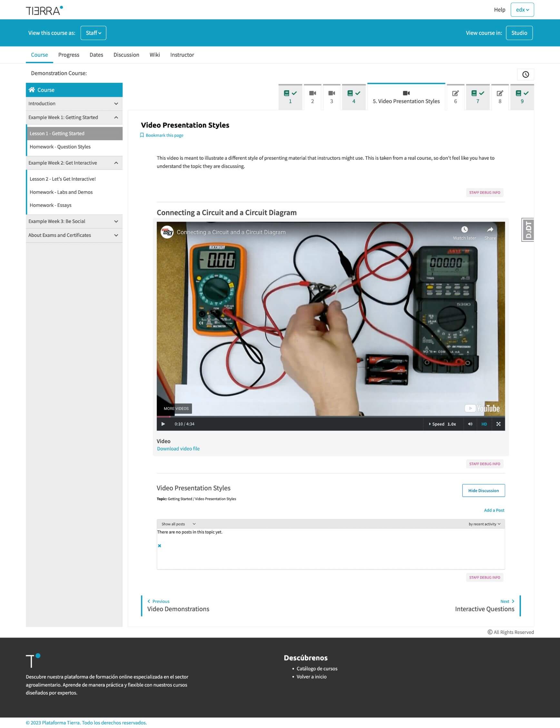Open Lesson 2 - Let's Get Interactive!

point(63,179)
